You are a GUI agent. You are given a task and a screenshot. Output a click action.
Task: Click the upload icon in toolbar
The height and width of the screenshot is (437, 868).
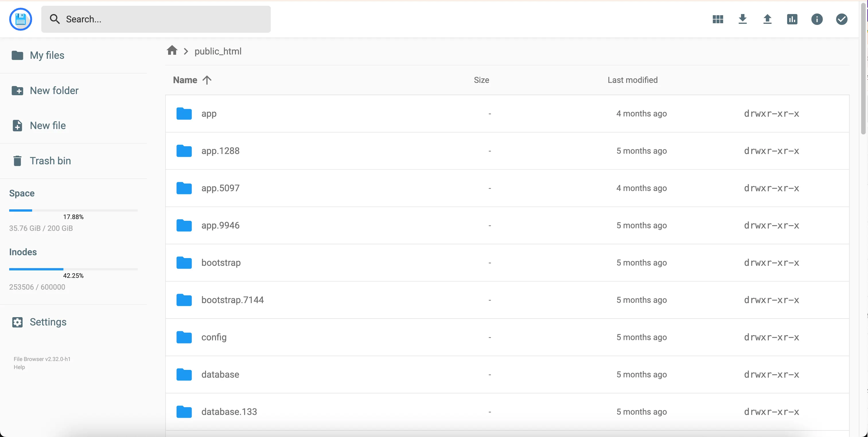click(767, 19)
